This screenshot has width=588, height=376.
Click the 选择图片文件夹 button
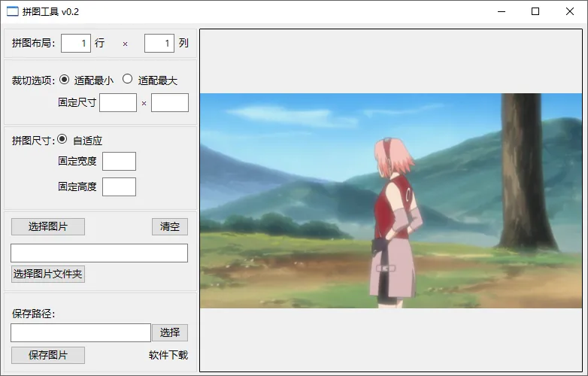(x=48, y=274)
